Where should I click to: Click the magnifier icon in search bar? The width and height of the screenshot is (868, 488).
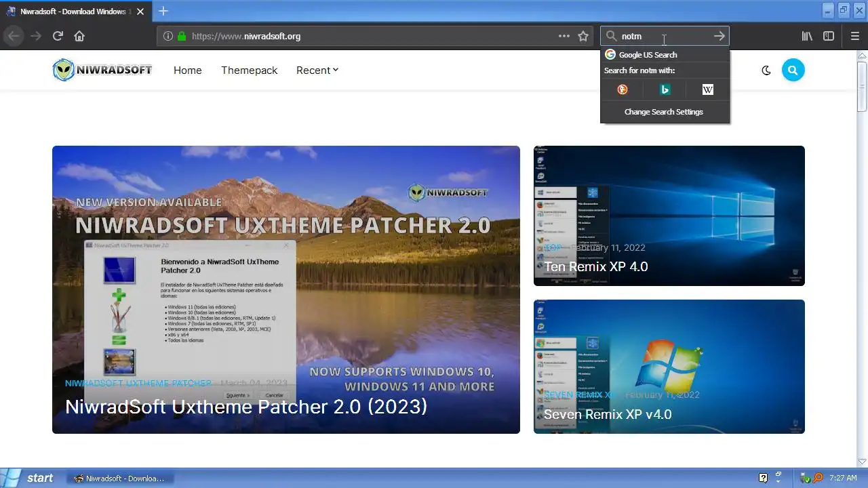click(x=611, y=36)
